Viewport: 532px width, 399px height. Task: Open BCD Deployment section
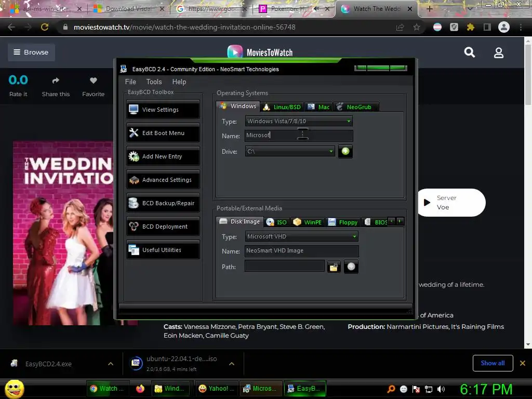[x=163, y=227]
